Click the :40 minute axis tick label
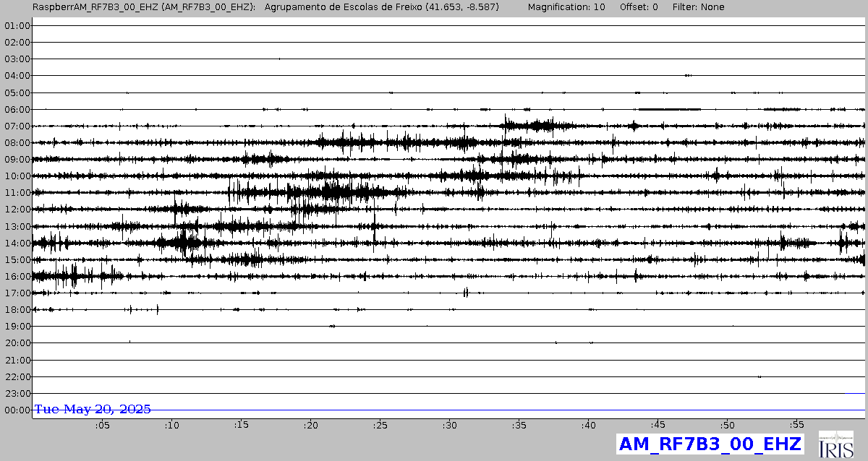This screenshot has height=461, width=868. [588, 425]
